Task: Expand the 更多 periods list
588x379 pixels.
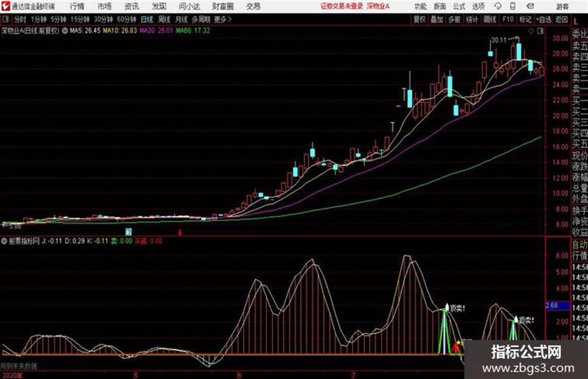Action: click(223, 19)
